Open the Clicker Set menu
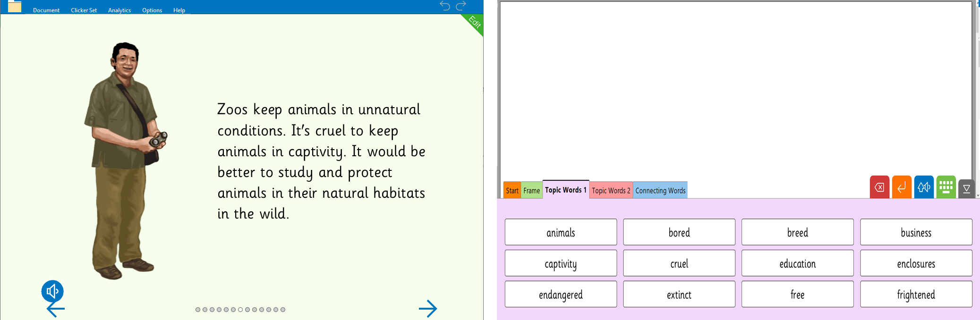The image size is (980, 320). pos(84,10)
